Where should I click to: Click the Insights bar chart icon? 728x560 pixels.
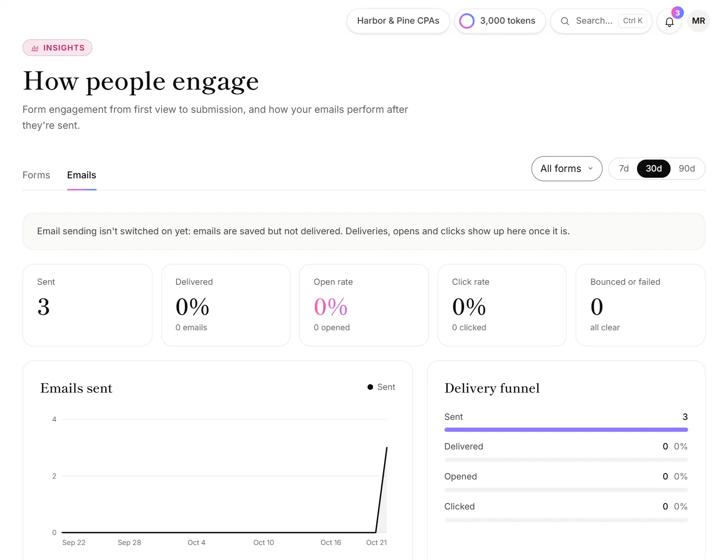(x=35, y=48)
